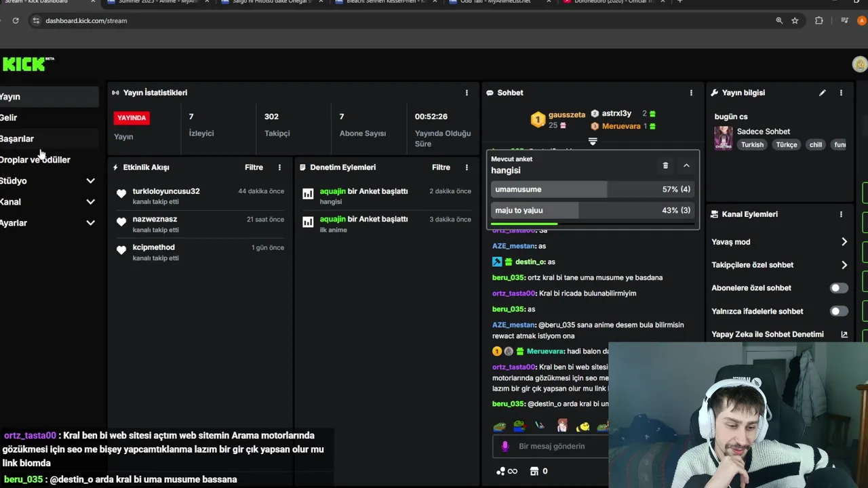Delete the current poll with trash icon
This screenshot has height=488, width=868.
(665, 165)
